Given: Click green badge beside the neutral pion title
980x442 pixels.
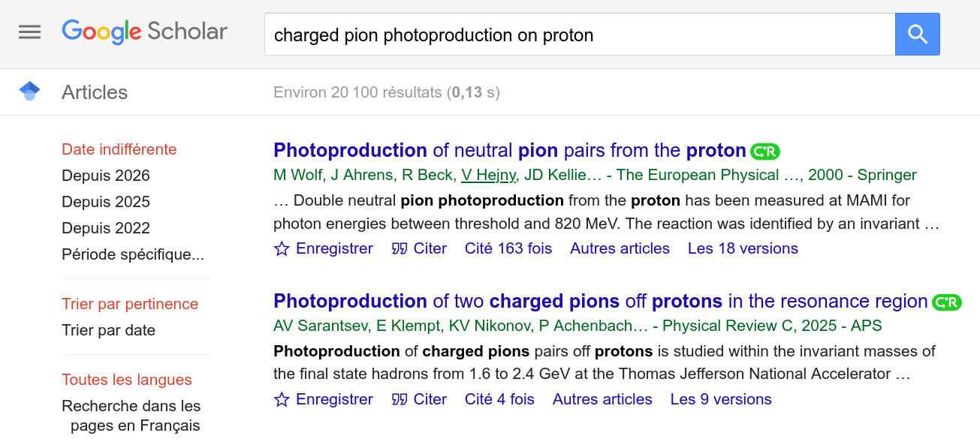Looking at the screenshot, I should [765, 152].
